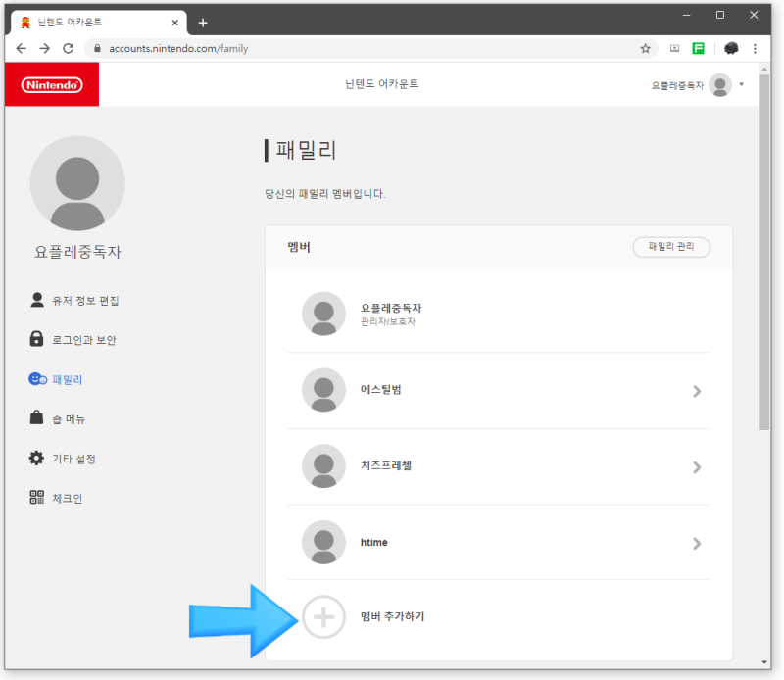Image resolution: width=784 pixels, height=680 pixels.
Task: Click the 체크인 QR code icon
Action: tap(36, 498)
